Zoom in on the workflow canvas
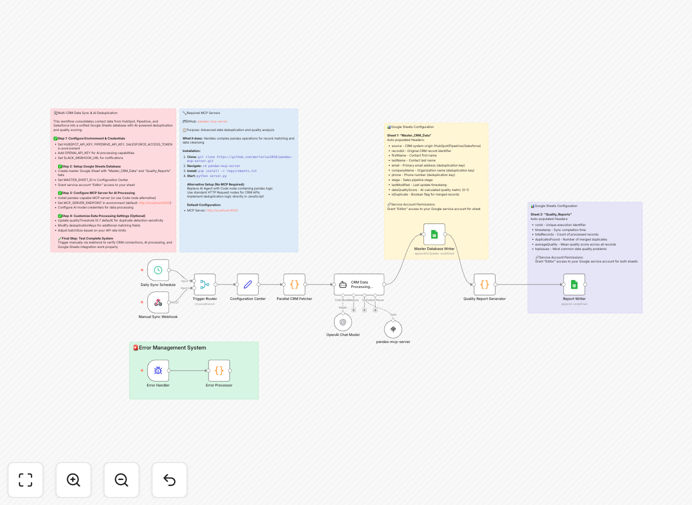The width and height of the screenshot is (692, 505). [x=74, y=480]
